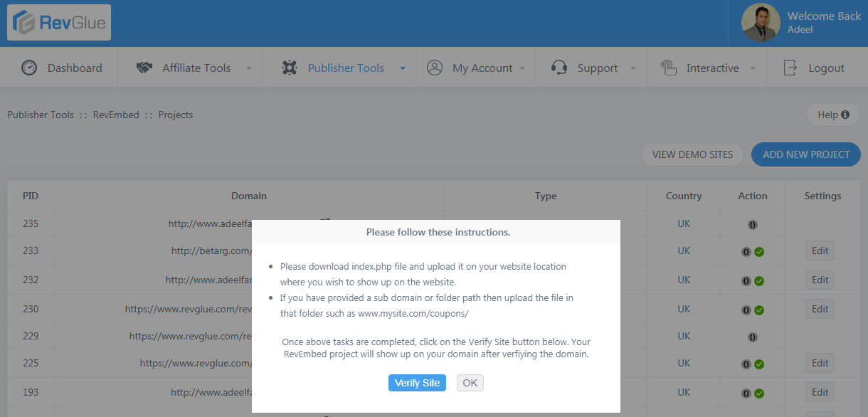Click the ADD NEW PROJECT button
Screen dimensions: 868x417
pyautogui.click(x=806, y=154)
